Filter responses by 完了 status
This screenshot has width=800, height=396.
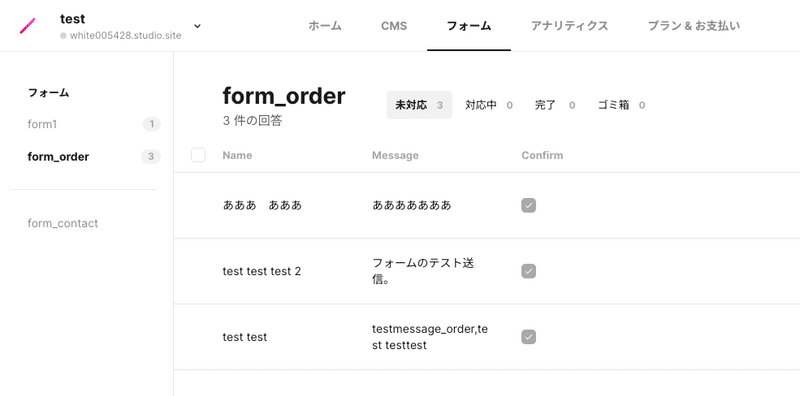555,105
